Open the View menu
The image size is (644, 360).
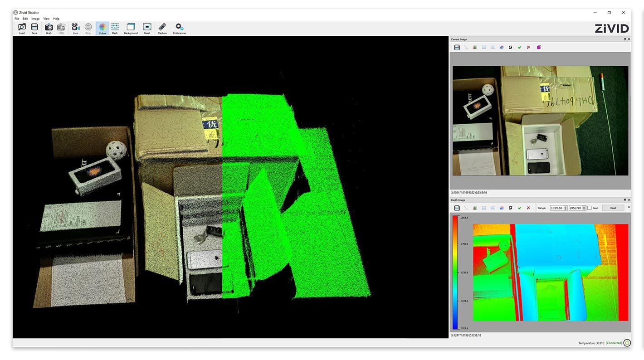pyautogui.click(x=46, y=19)
